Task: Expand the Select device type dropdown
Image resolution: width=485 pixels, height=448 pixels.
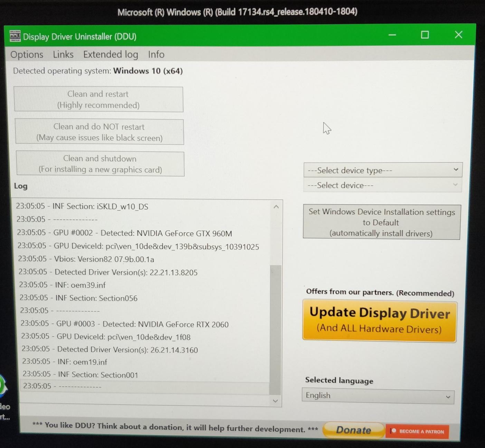Action: (383, 170)
